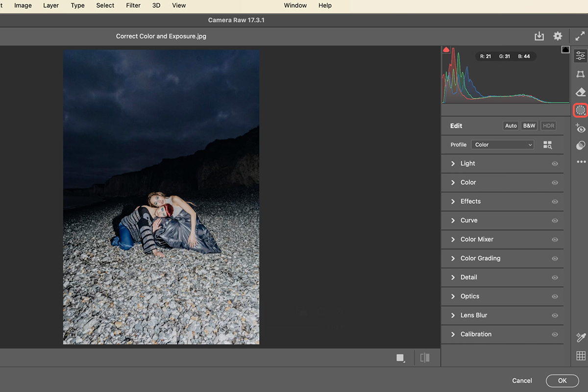The height and width of the screenshot is (392, 588).
Task: Toggle the Calibration panel eye icon
Action: 555,335
